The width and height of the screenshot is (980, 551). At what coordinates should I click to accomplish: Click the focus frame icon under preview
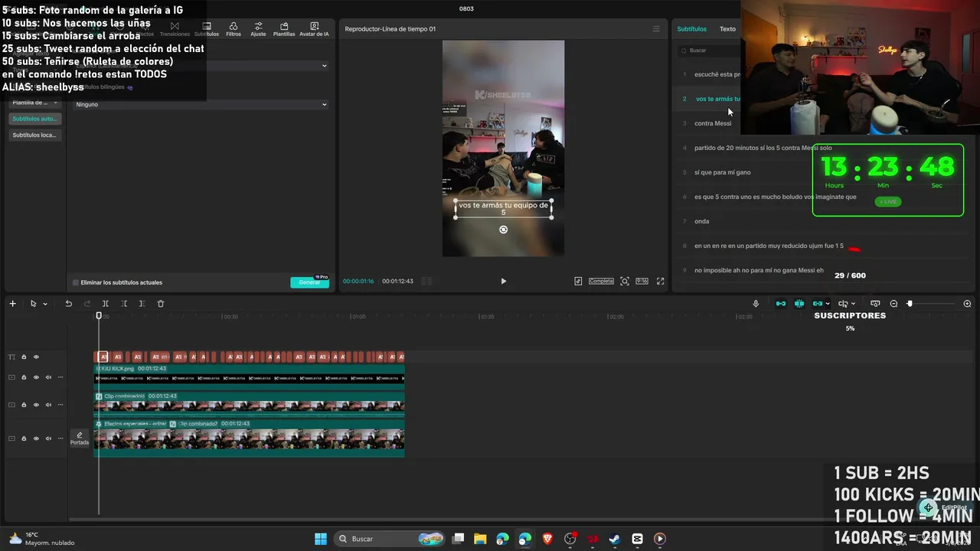coord(625,281)
